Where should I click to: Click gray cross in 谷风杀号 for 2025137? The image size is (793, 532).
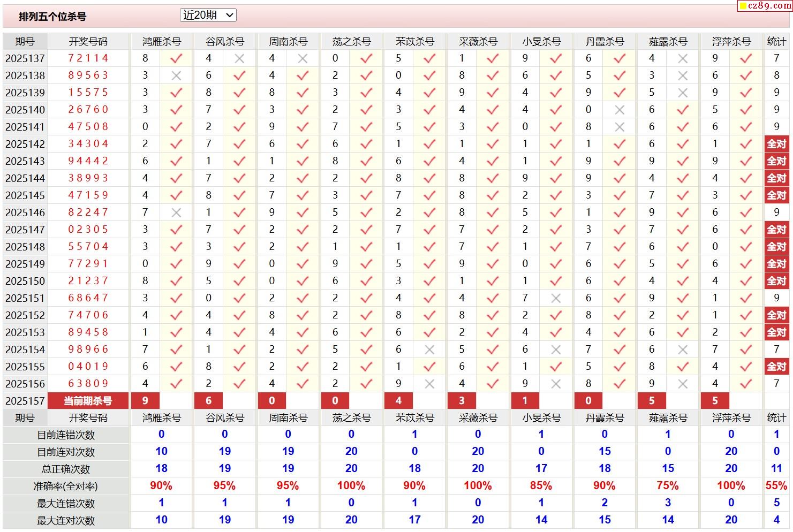(239, 58)
